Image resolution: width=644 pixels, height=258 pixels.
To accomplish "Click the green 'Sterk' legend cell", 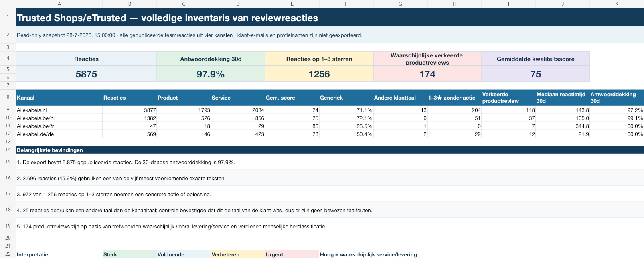I will click(x=130, y=254).
